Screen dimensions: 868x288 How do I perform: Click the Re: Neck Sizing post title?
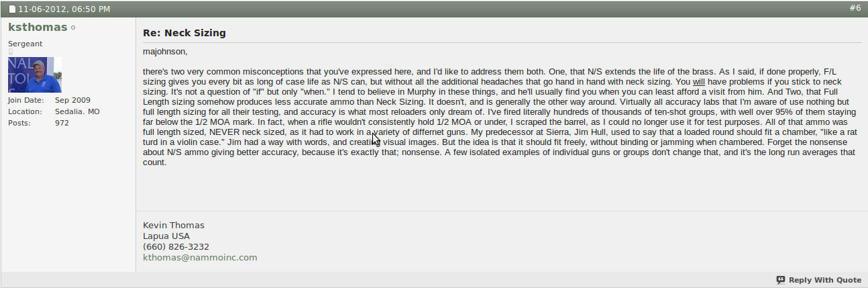pos(184,33)
